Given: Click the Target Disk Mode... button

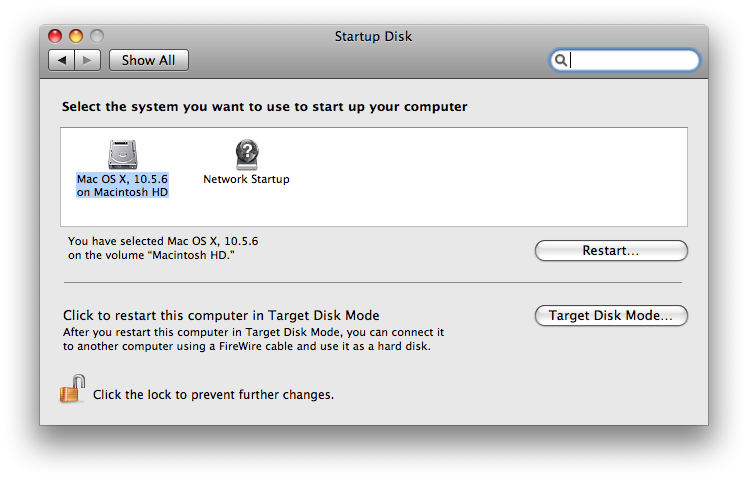Looking at the screenshot, I should [611, 316].
